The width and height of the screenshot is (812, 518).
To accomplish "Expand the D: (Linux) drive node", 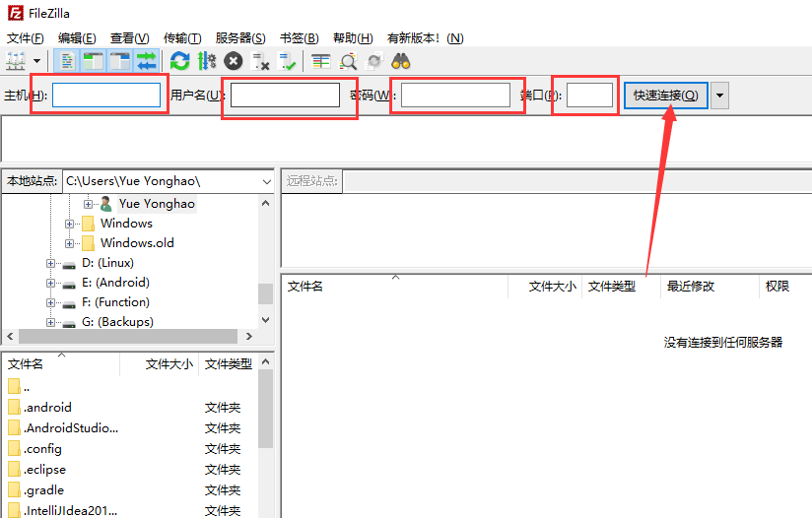I will tap(50, 263).
